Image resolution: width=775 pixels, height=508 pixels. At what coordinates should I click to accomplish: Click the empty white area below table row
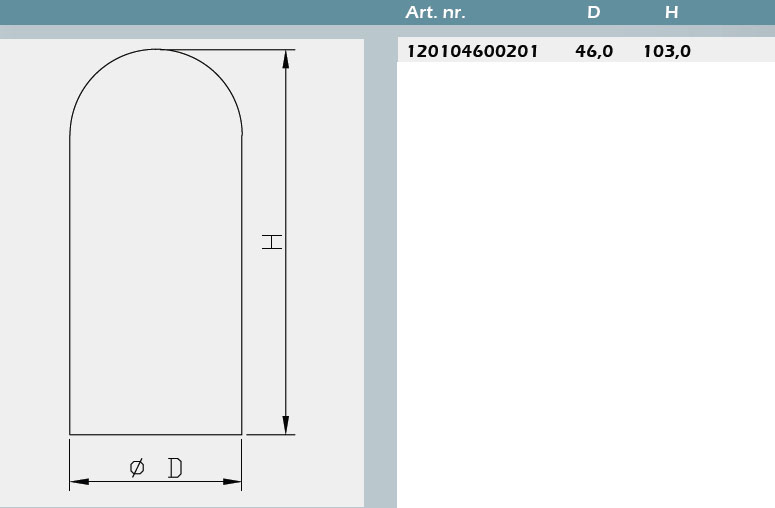[585, 280]
